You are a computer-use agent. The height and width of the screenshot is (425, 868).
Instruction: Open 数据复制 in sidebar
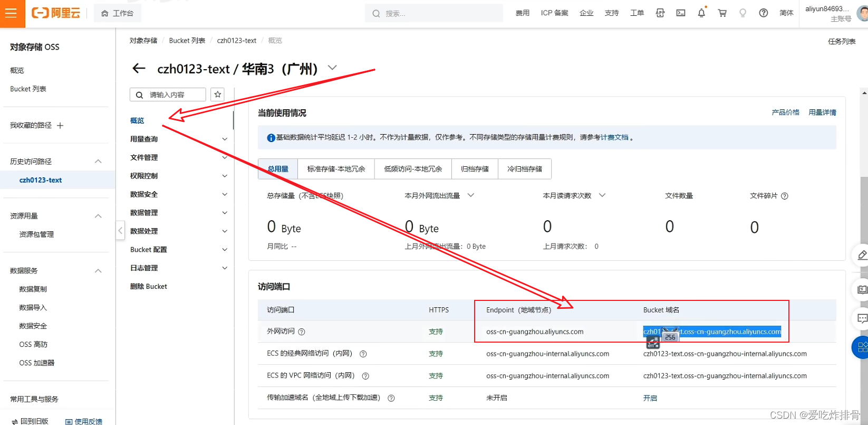[33, 289]
